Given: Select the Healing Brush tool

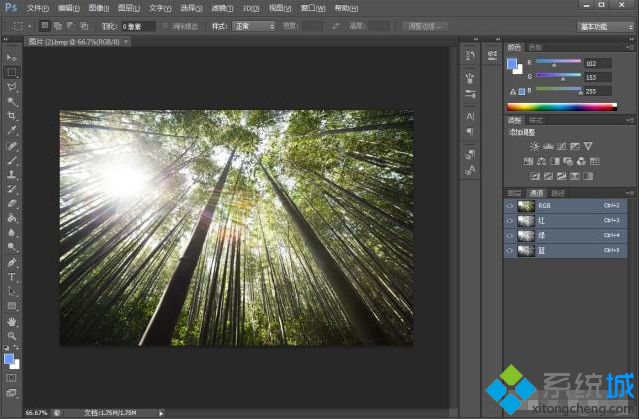Looking at the screenshot, I should (x=11, y=146).
